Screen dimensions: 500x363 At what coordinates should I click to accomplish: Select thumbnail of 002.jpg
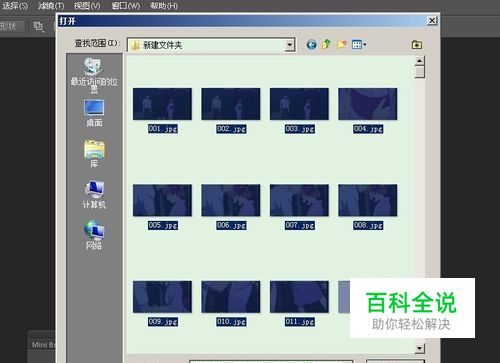pos(231,104)
